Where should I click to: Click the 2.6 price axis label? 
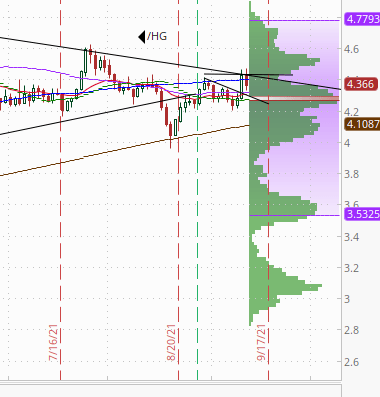click(x=352, y=361)
